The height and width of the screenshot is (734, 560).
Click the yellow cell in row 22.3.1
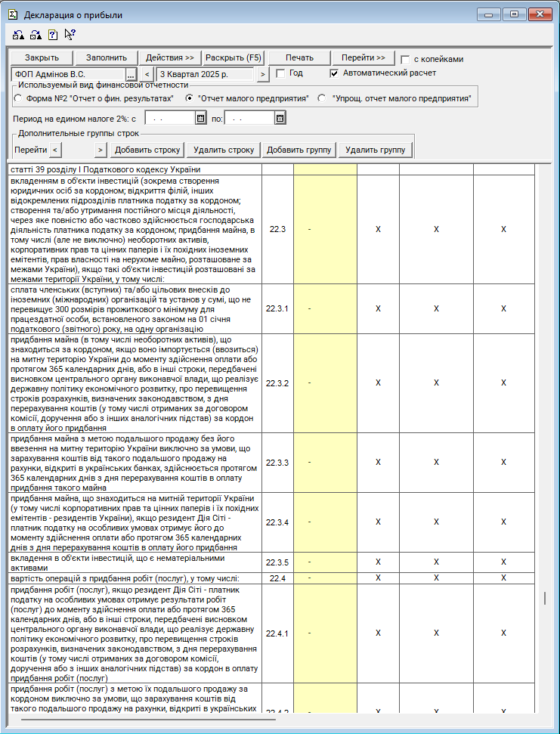(325, 308)
